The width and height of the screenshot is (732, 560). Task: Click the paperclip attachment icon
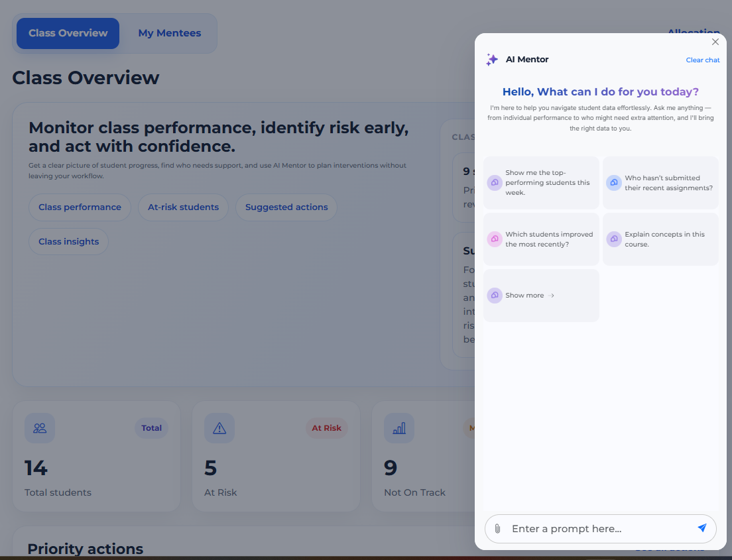[497, 529]
